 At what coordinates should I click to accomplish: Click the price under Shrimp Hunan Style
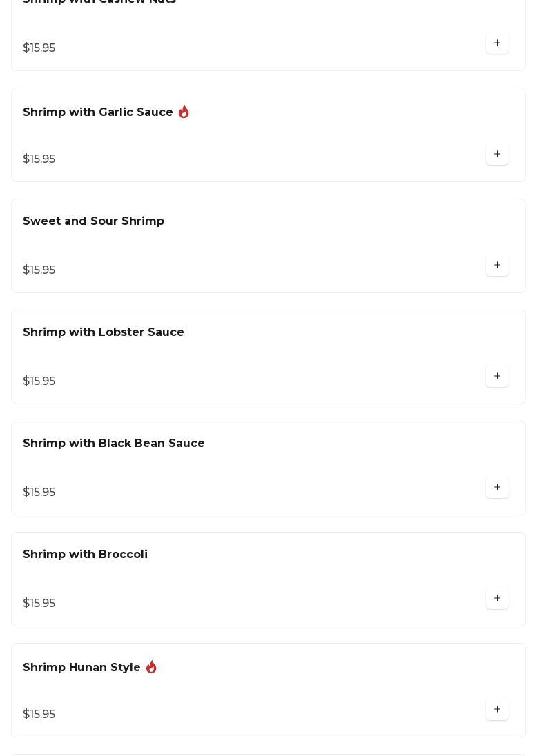pos(39,715)
